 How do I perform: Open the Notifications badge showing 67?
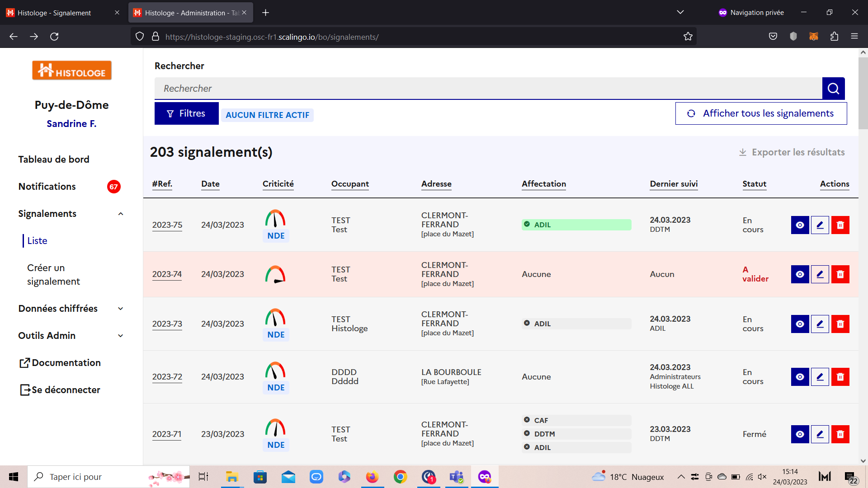pyautogui.click(x=113, y=187)
